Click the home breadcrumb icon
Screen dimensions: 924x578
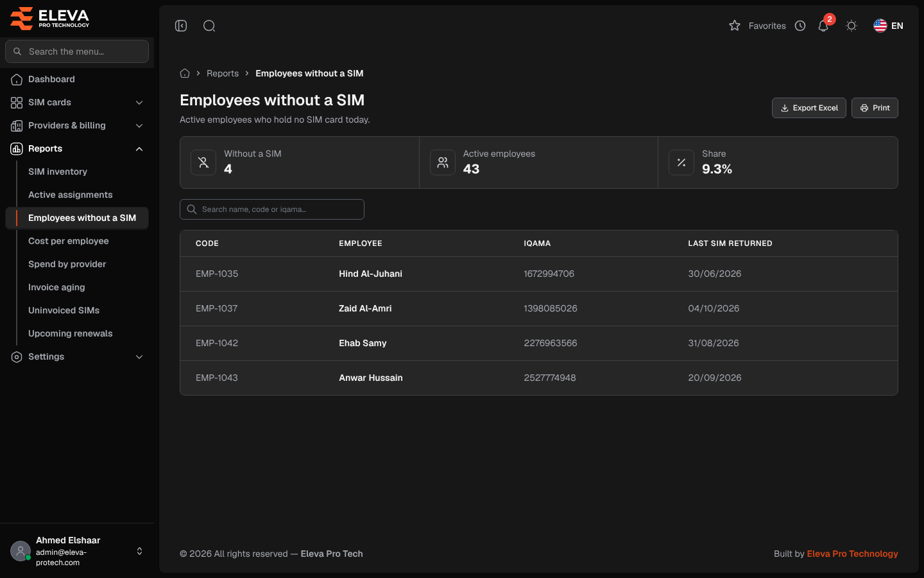[x=185, y=73]
